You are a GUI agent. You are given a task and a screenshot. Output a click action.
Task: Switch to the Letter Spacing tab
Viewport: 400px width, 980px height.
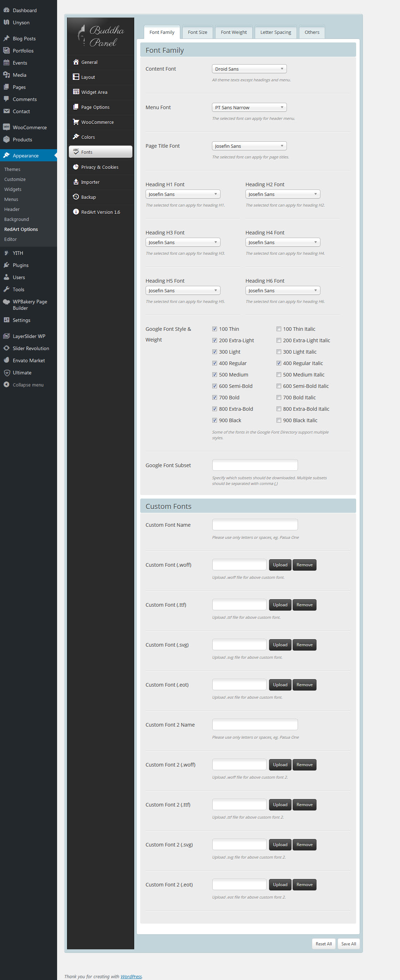(275, 32)
